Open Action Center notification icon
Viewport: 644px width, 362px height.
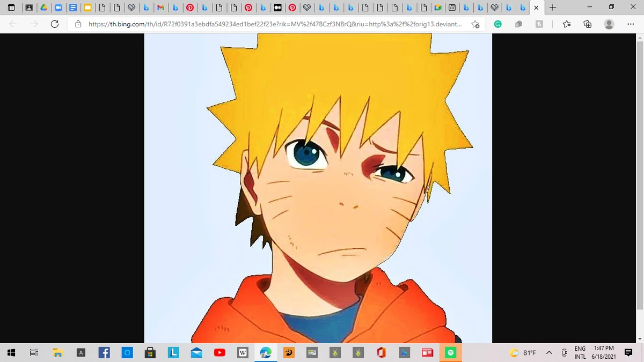point(628,353)
